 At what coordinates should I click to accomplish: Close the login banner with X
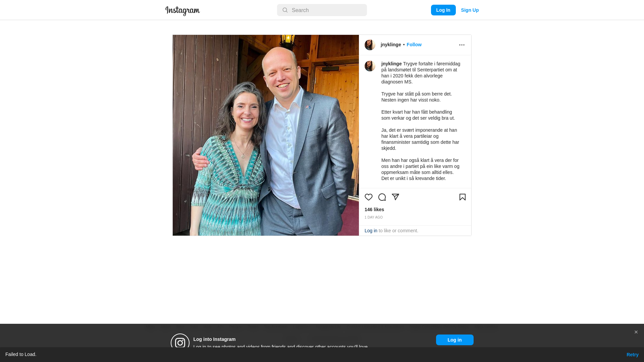tap(636, 332)
